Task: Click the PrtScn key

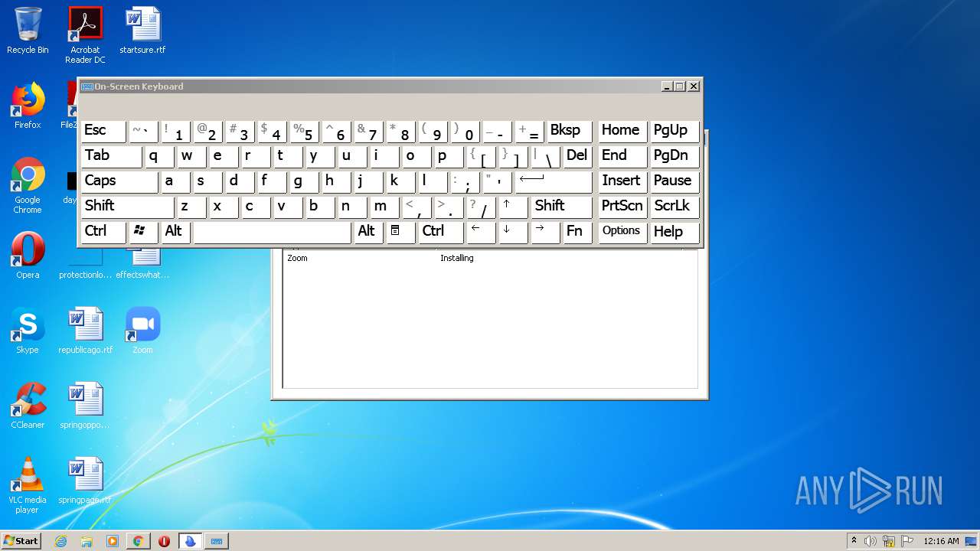Action: click(622, 206)
